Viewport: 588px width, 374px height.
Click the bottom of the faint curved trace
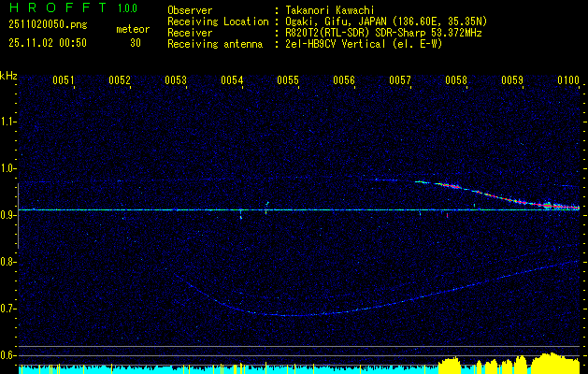(280, 315)
